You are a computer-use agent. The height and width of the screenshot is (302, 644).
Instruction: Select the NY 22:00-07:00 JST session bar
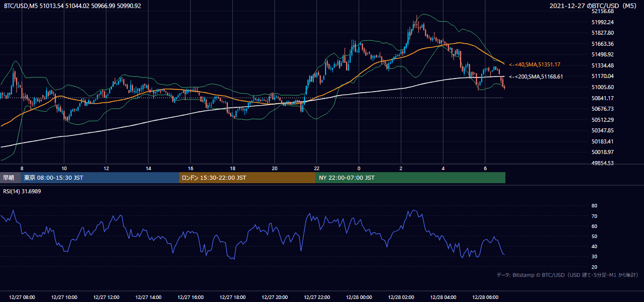point(411,178)
